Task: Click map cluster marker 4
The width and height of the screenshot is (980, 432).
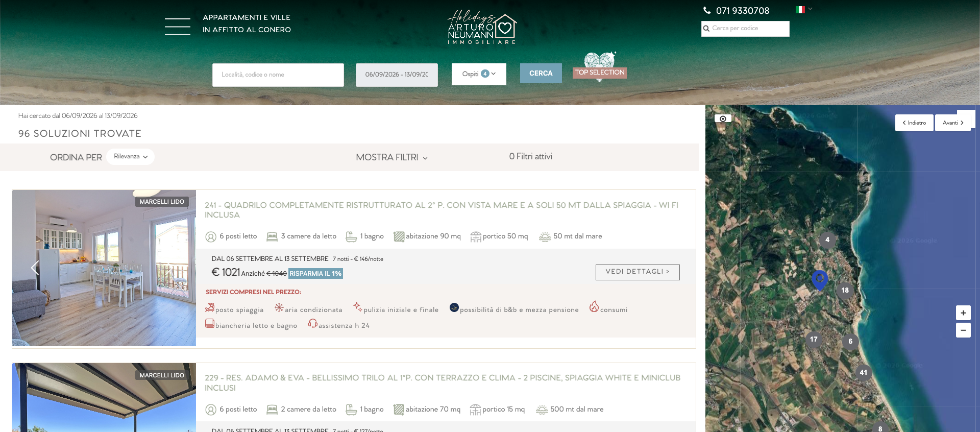Action: 827,239
